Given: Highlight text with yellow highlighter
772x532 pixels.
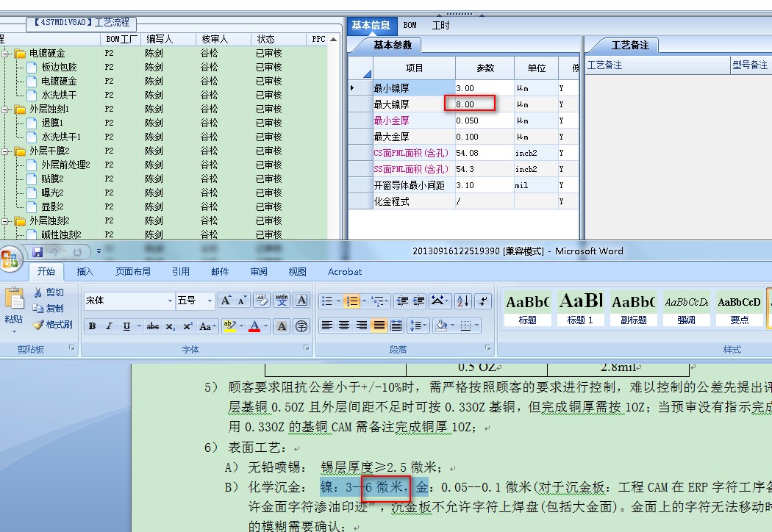Looking at the screenshot, I should point(229,326).
